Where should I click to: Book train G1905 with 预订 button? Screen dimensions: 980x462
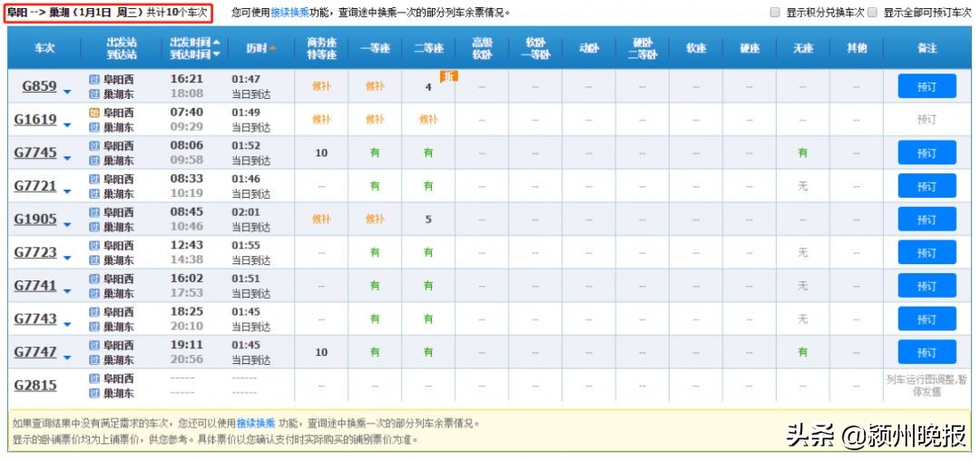[x=926, y=219]
